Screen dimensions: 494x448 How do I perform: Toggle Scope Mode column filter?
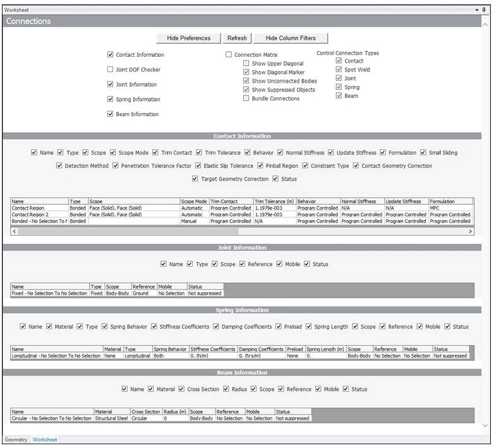tap(113, 152)
